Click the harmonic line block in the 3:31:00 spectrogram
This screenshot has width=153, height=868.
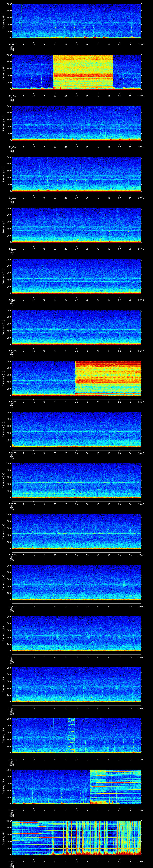click(116, 786)
